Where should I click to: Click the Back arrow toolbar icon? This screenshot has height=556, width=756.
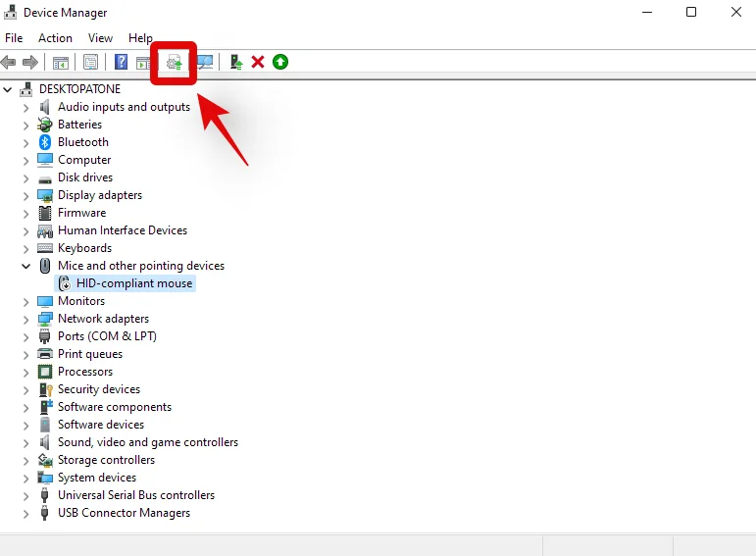click(9, 62)
